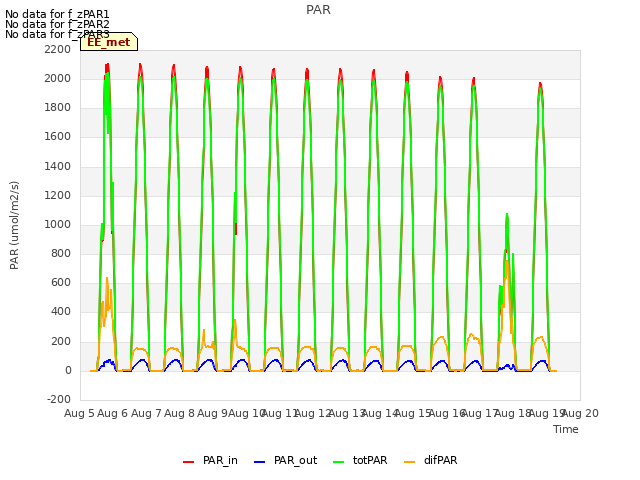Select the PAR_out legend label
This screenshot has height=480, width=640.
(x=296, y=460)
